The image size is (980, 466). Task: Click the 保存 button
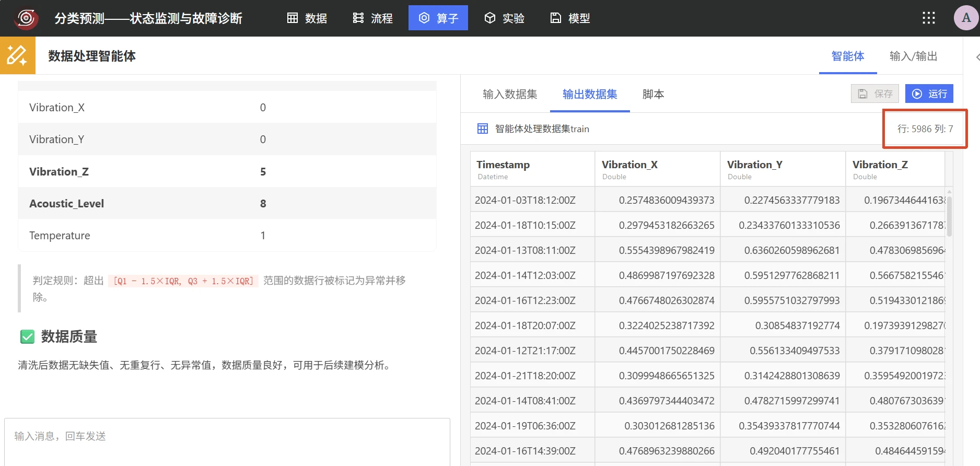[875, 94]
